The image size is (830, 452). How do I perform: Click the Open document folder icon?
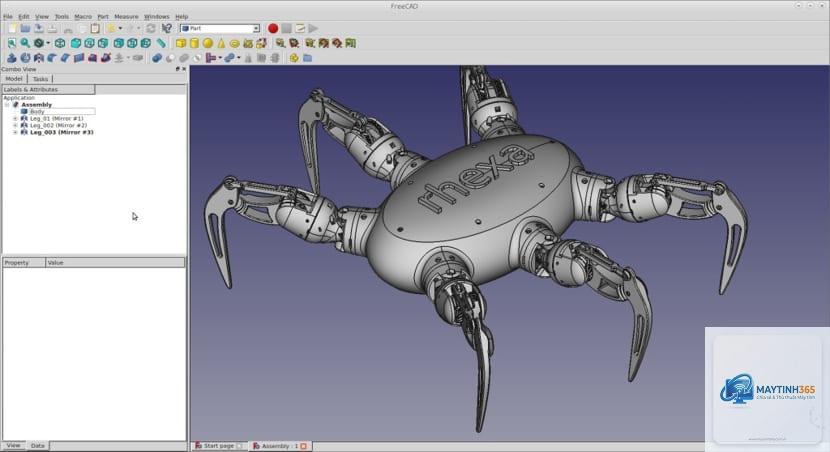click(25, 28)
